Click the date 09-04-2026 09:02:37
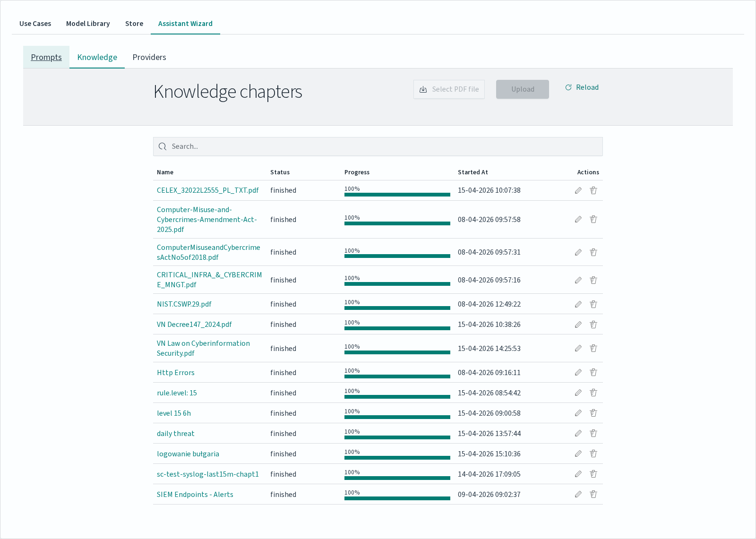The width and height of the screenshot is (756, 539). [x=489, y=495]
